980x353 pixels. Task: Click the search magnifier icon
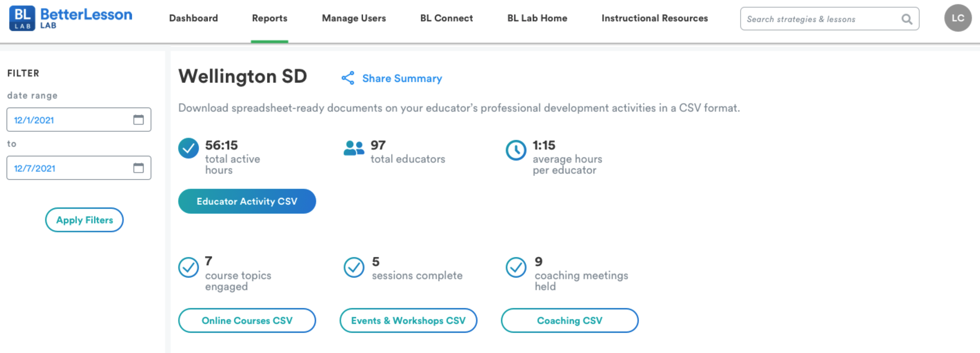[906, 19]
